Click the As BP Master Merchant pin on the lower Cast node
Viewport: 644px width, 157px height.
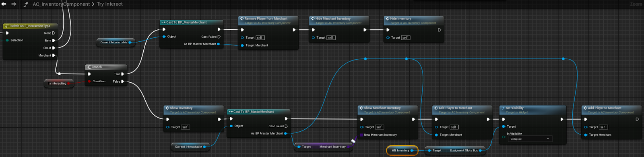click(285, 133)
